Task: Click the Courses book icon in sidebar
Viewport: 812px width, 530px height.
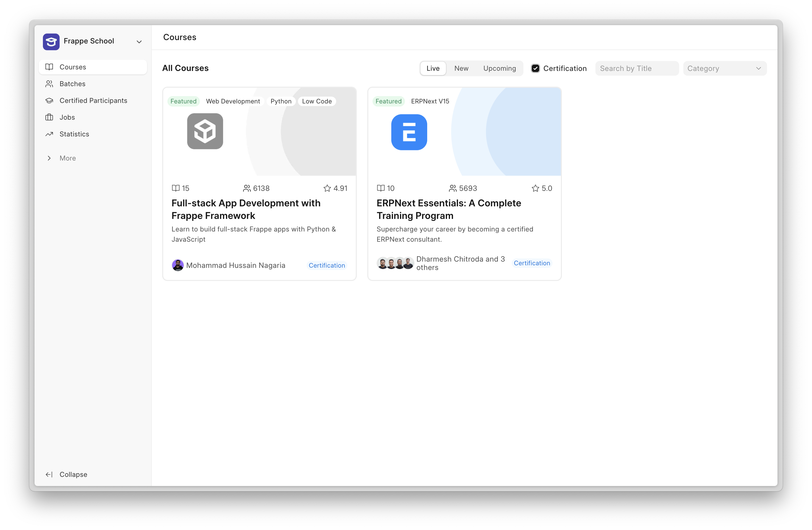Action: [49, 67]
